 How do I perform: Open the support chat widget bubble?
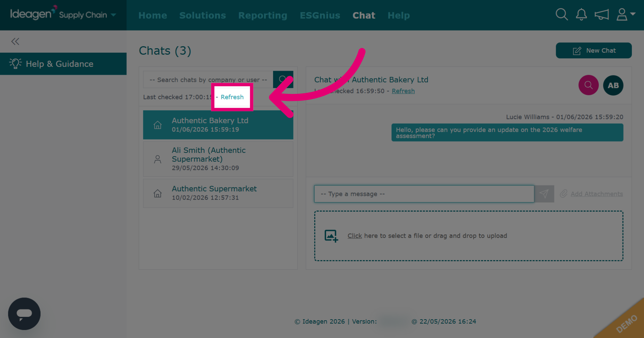tap(24, 314)
